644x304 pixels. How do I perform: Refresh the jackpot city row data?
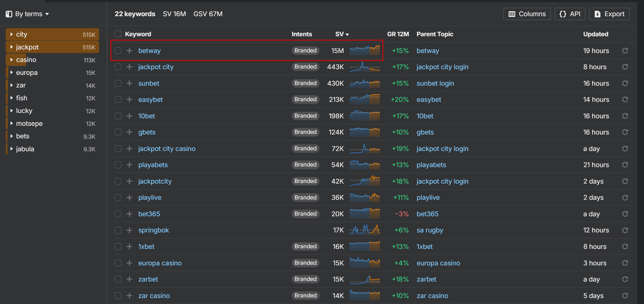625,67
